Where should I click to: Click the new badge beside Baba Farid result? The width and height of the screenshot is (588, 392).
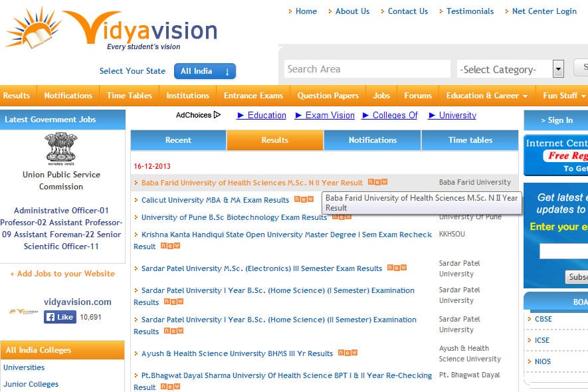(377, 182)
